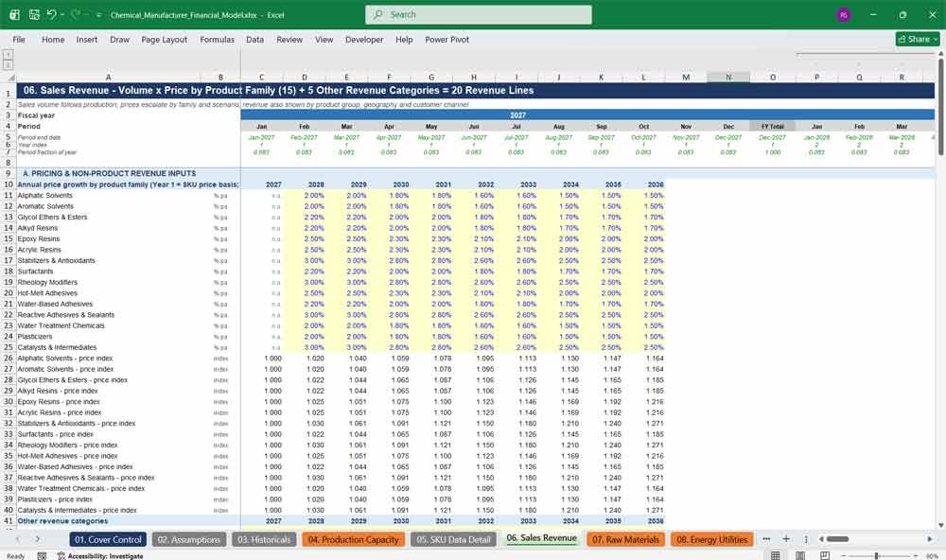Click the vertical scrollbar down arrow
The width and height of the screenshot is (946, 560).
tap(940, 525)
